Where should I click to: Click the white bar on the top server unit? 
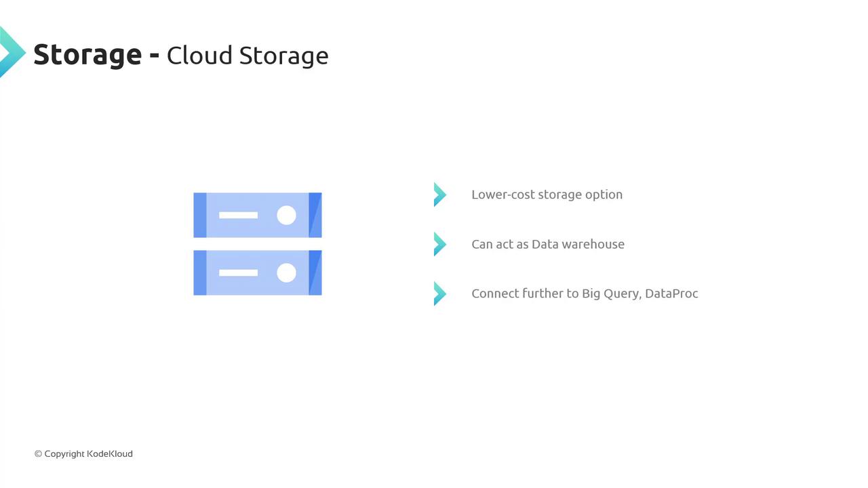[x=238, y=215]
